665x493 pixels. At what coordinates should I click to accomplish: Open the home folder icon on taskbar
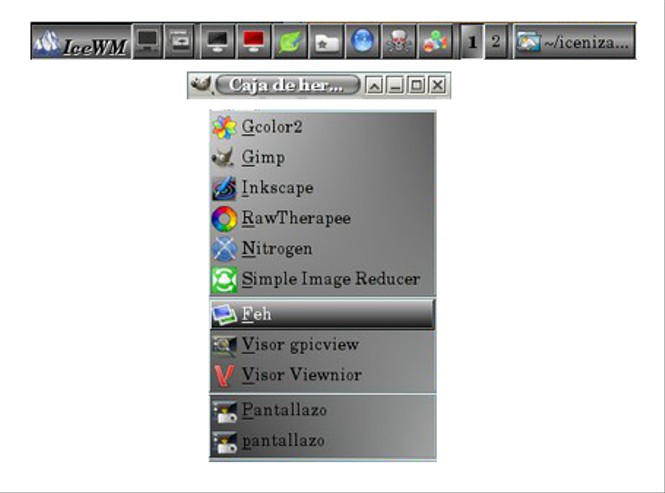327,42
